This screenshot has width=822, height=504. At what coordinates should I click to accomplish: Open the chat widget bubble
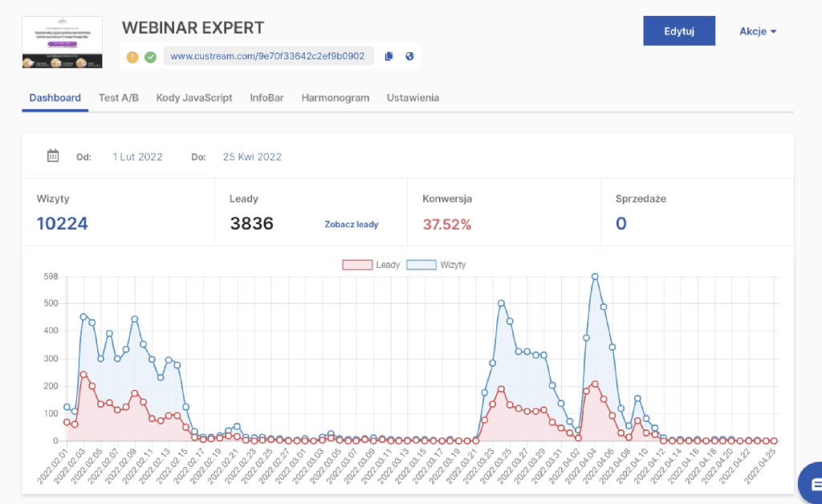tap(811, 483)
